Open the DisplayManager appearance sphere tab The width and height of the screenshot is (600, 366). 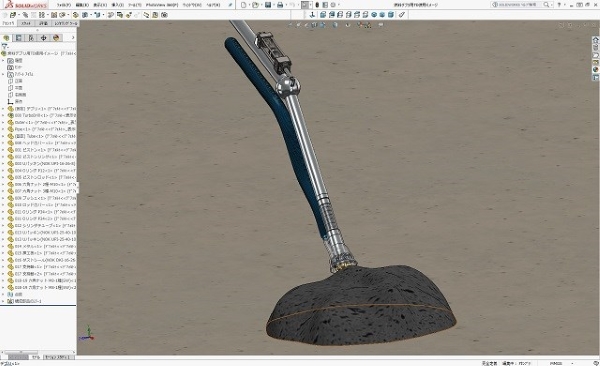tap(56, 38)
